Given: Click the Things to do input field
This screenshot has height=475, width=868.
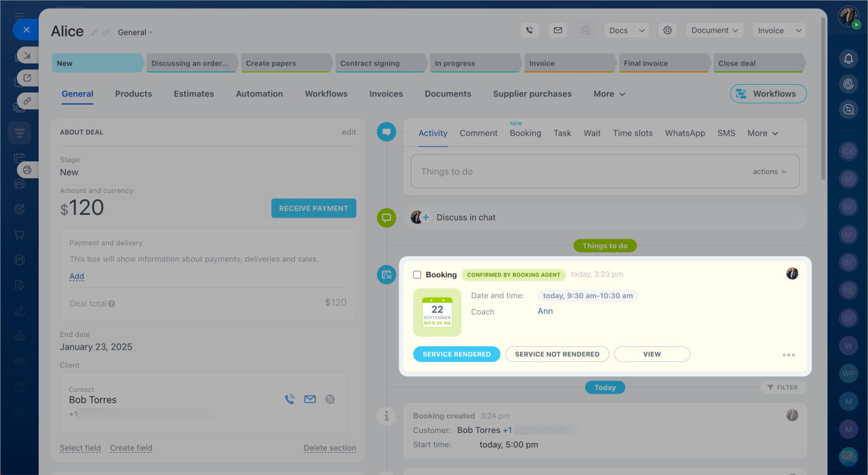Looking at the screenshot, I should (576, 172).
